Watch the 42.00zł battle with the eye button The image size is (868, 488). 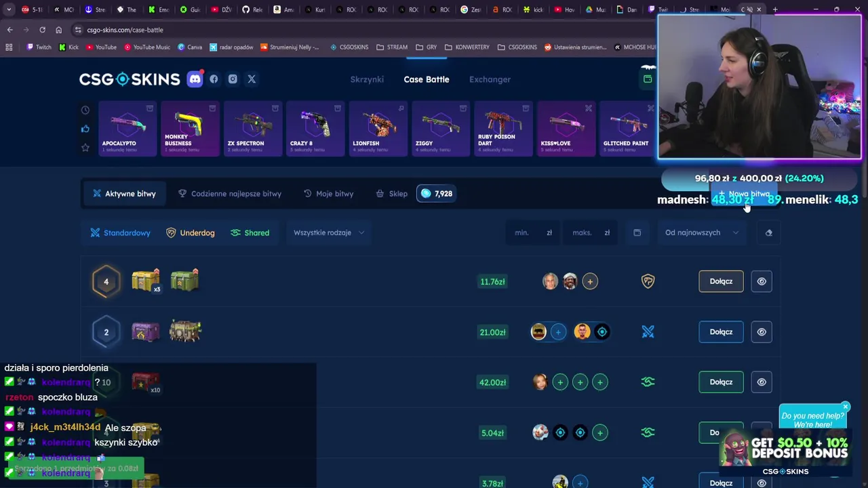click(x=762, y=382)
